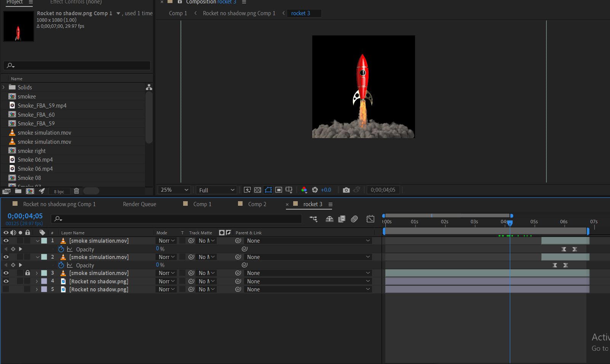Expand the Solids folder
Image resolution: width=610 pixels, height=364 pixels.
(4, 87)
